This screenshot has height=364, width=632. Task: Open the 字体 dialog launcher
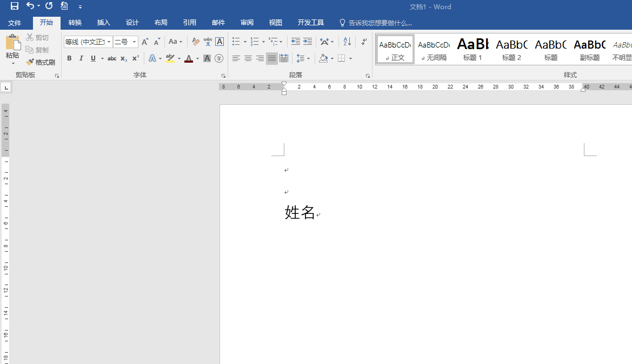tap(223, 75)
